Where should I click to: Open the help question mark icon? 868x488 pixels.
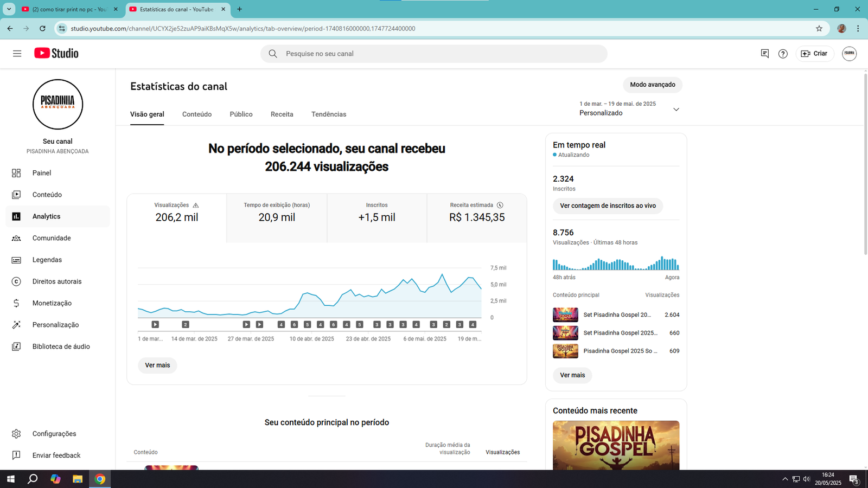coord(783,54)
